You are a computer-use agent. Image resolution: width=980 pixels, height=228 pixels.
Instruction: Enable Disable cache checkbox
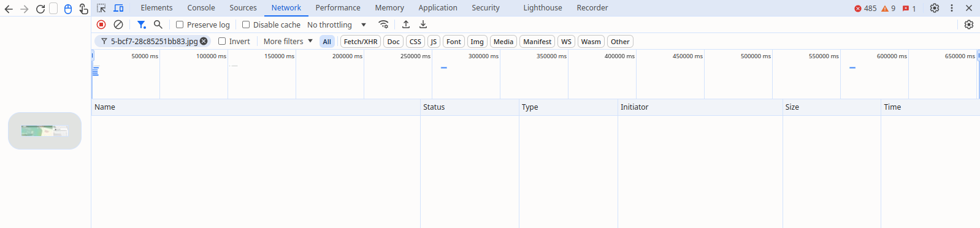coord(246,25)
